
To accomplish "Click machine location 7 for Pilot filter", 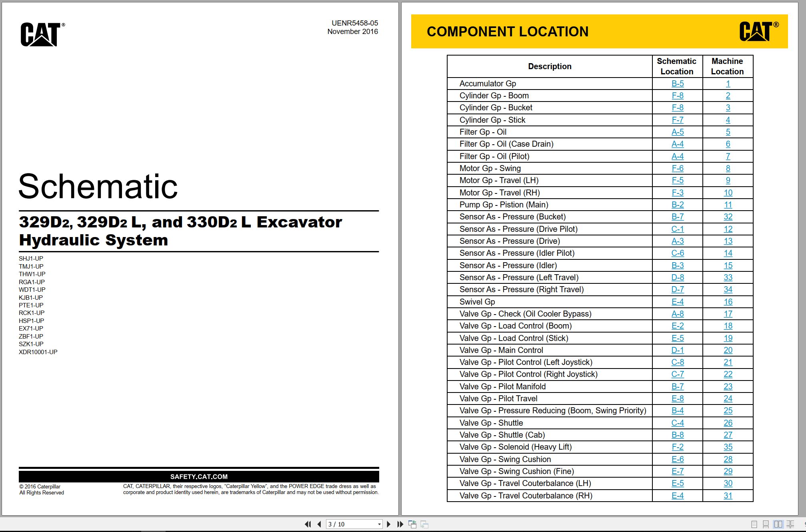I will pos(728,156).
